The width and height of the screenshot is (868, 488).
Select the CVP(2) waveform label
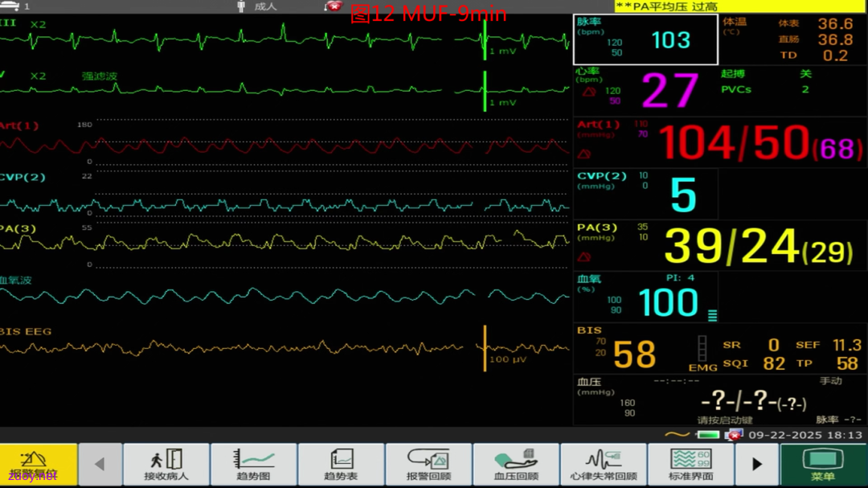(23, 177)
